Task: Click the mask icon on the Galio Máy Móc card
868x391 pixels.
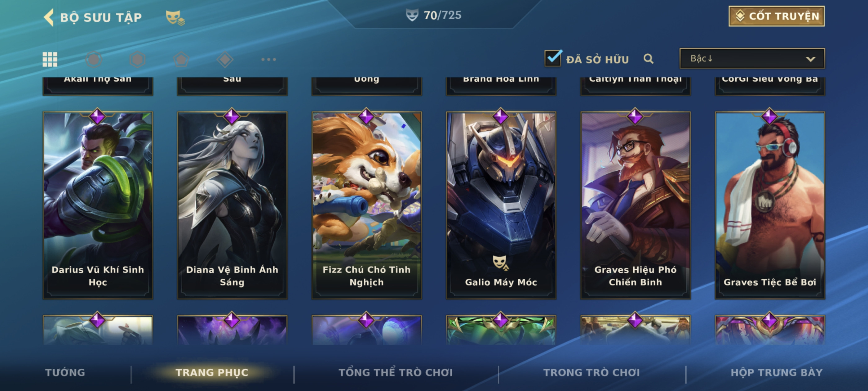Action: tap(500, 263)
